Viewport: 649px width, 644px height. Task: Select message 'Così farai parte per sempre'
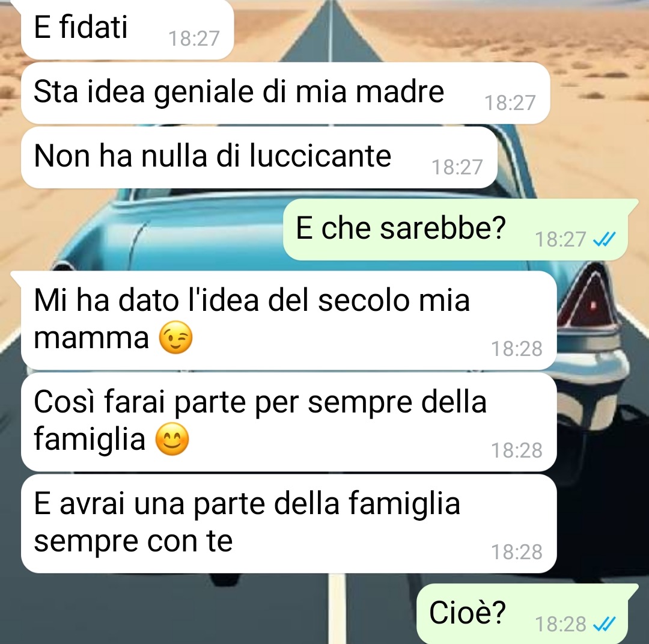(289, 422)
